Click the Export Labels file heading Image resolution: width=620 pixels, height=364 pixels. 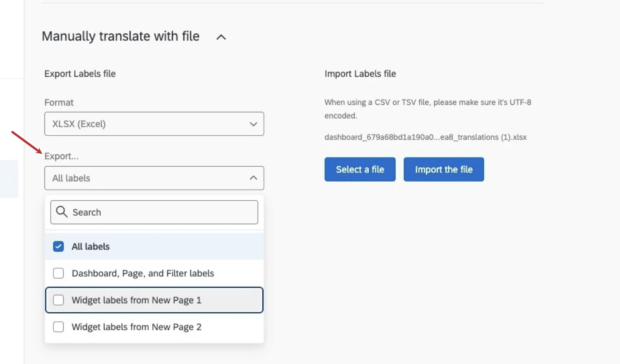click(80, 74)
